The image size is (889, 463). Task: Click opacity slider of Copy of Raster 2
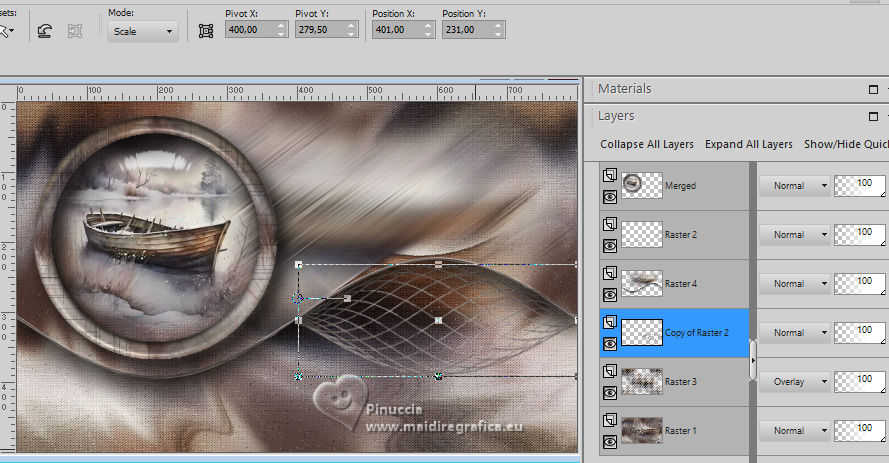coord(860,333)
